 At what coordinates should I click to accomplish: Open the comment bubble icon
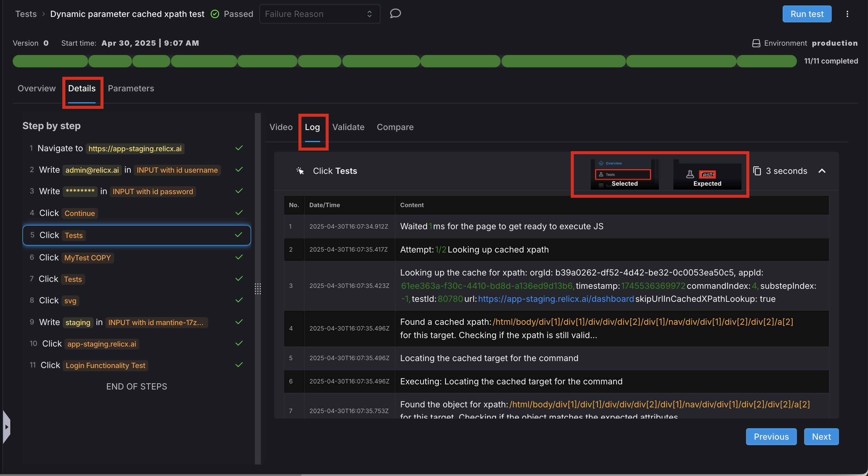coord(395,14)
